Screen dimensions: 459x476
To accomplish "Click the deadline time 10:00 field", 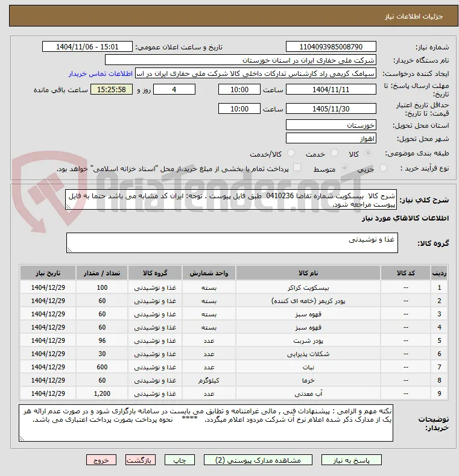I will [x=239, y=90].
